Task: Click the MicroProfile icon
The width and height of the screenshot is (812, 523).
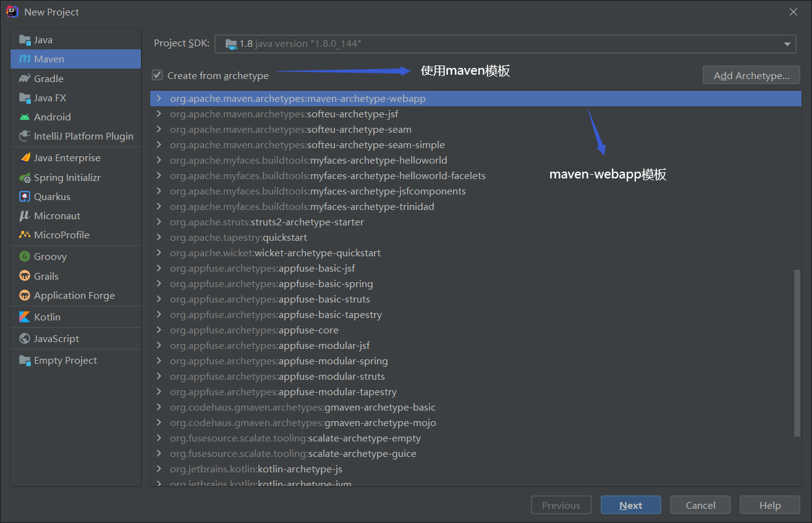Action: (25, 235)
